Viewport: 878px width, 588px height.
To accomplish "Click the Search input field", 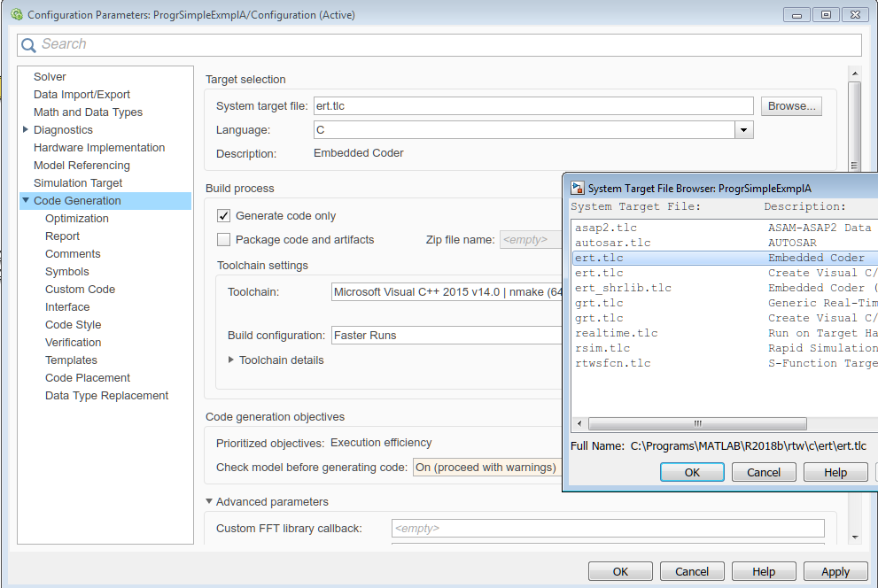I will [x=439, y=45].
